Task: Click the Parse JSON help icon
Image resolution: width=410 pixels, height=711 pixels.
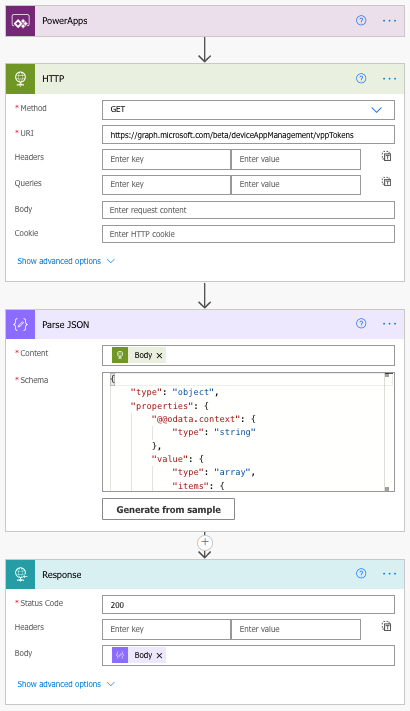Action: tap(361, 323)
